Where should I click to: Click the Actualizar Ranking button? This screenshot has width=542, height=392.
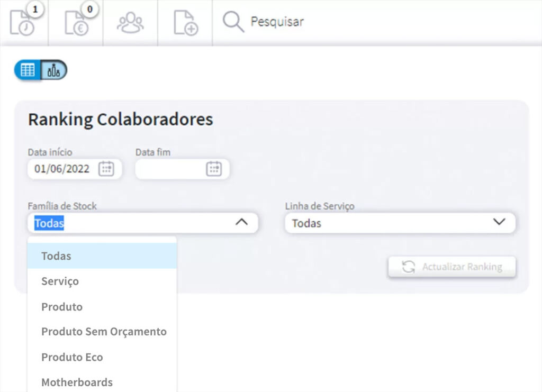tap(452, 267)
